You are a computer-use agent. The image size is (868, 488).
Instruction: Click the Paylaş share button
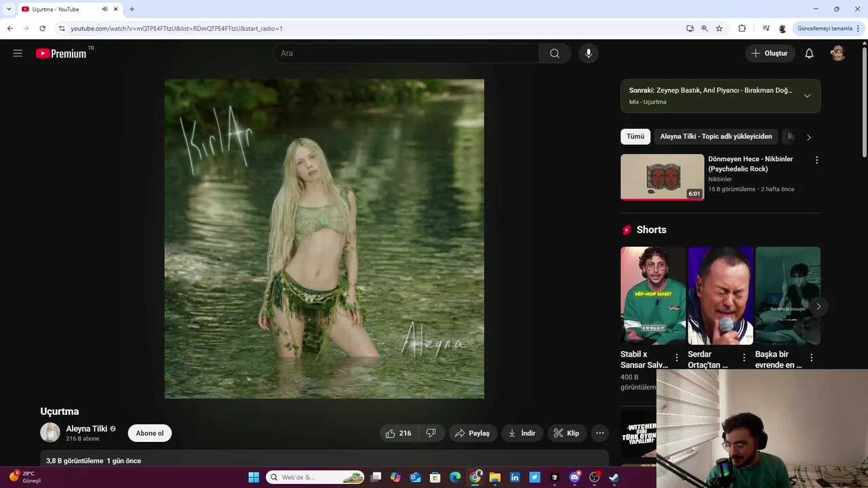coord(473,433)
